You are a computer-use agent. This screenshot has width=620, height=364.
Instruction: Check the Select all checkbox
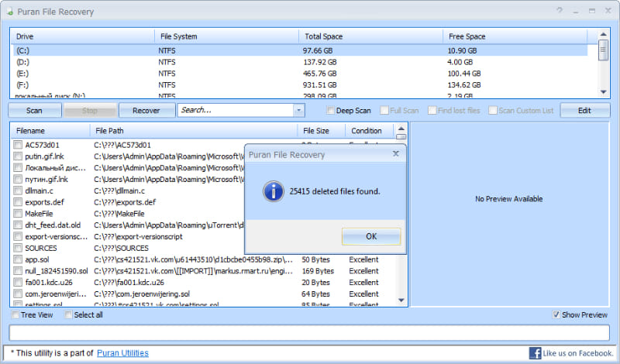click(x=68, y=315)
